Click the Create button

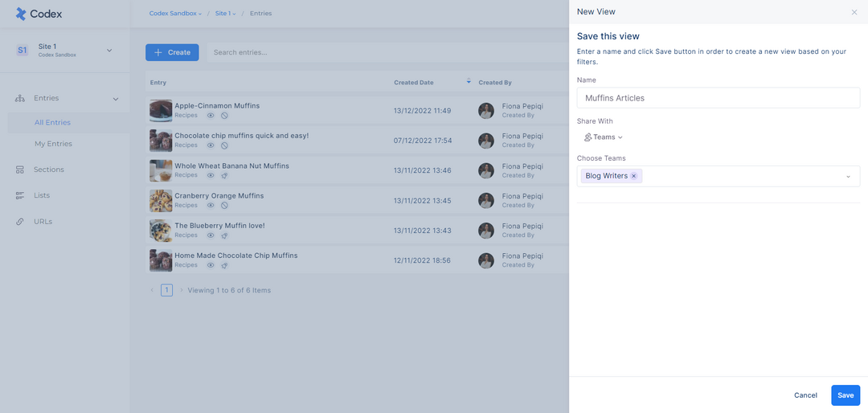tap(172, 52)
